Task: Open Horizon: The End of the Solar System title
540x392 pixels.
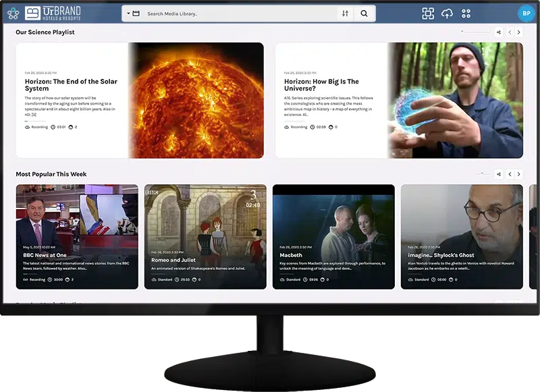Action: [x=71, y=84]
